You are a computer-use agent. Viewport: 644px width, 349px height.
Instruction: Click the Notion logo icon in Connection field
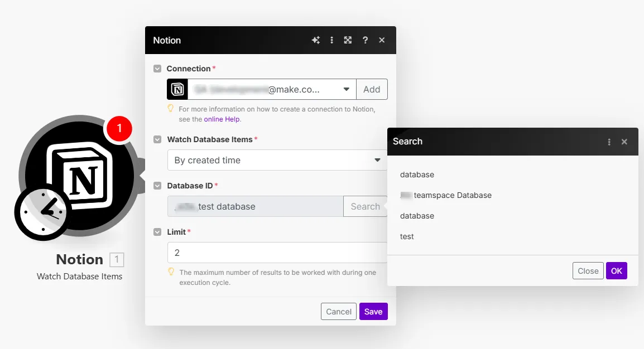click(x=177, y=89)
